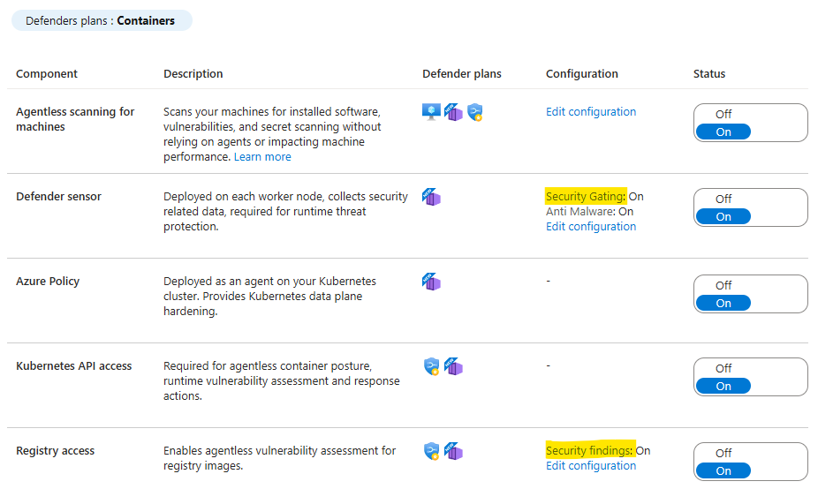Click the Status column header
Screen dimensions: 818x504
(709, 74)
